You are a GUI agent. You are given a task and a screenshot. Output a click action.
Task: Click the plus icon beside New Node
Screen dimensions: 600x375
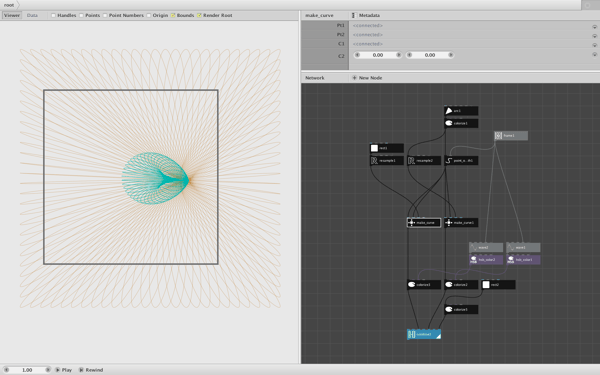click(x=354, y=78)
